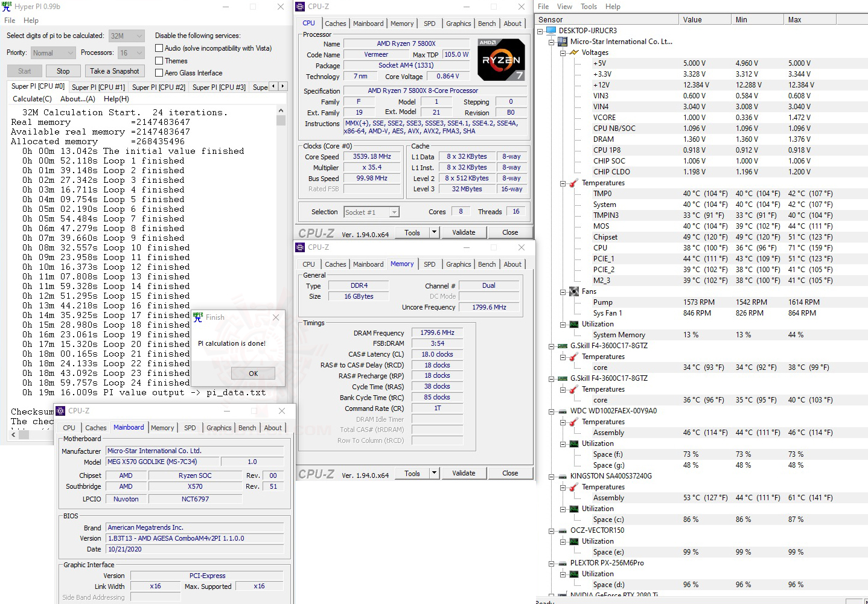868x604 pixels.
Task: Open the SPD tab in the CPU-Z Memory window
Action: tap(430, 264)
